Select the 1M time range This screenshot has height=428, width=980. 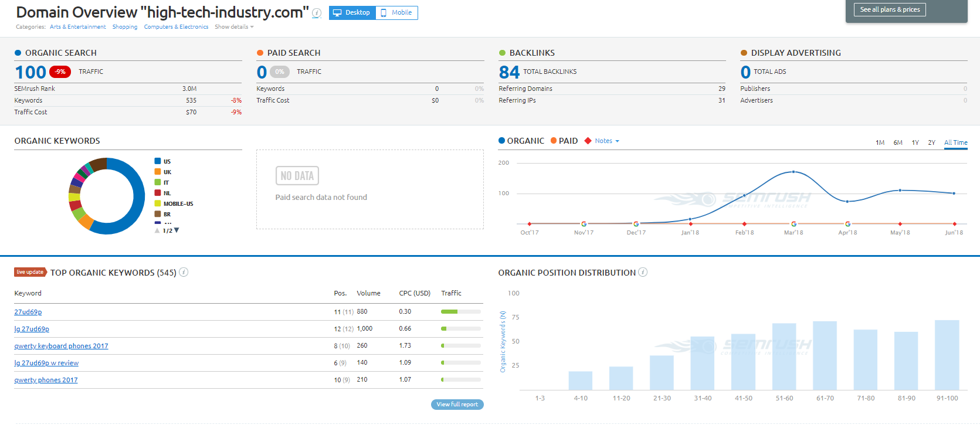tap(880, 142)
